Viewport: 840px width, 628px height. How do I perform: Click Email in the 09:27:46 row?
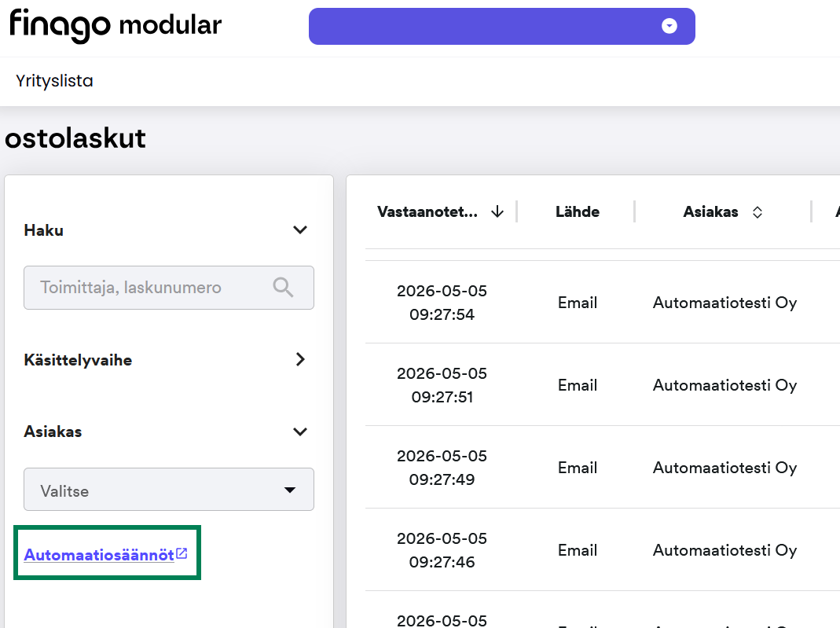click(578, 550)
